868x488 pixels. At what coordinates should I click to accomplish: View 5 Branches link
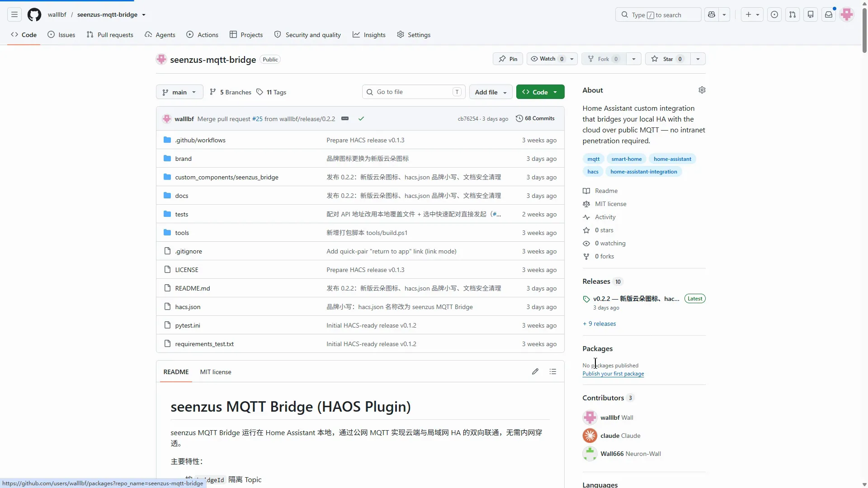231,92
